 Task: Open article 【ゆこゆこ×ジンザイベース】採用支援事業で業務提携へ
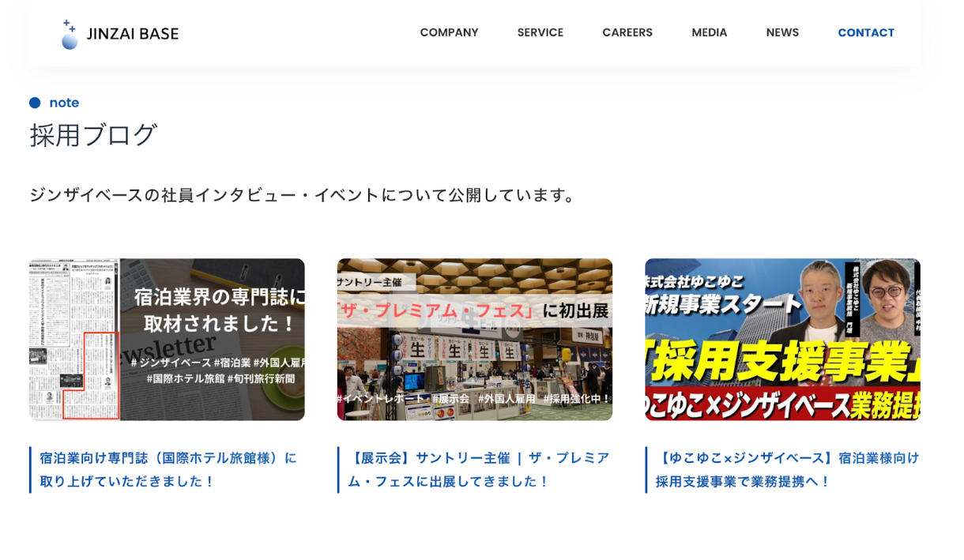(x=787, y=470)
